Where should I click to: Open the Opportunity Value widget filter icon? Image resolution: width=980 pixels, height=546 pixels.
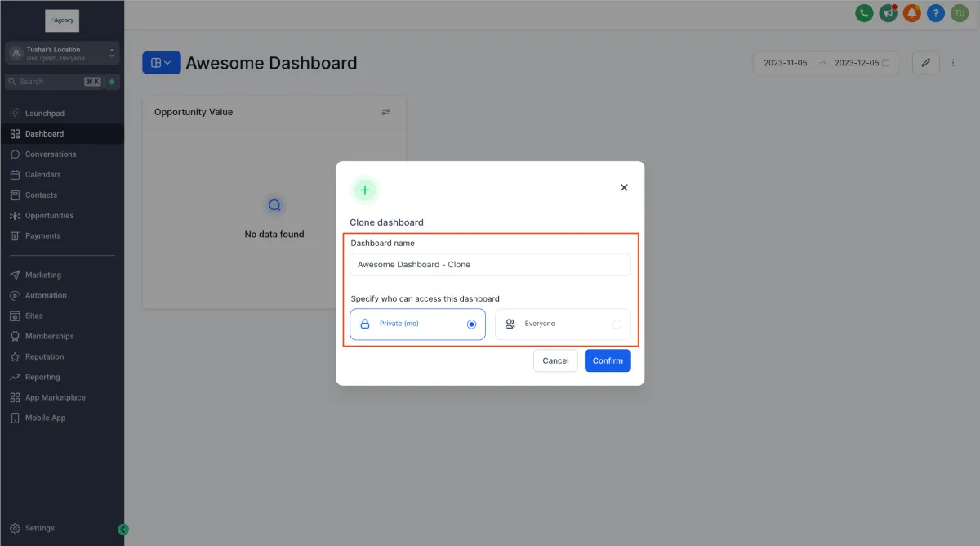coord(386,112)
